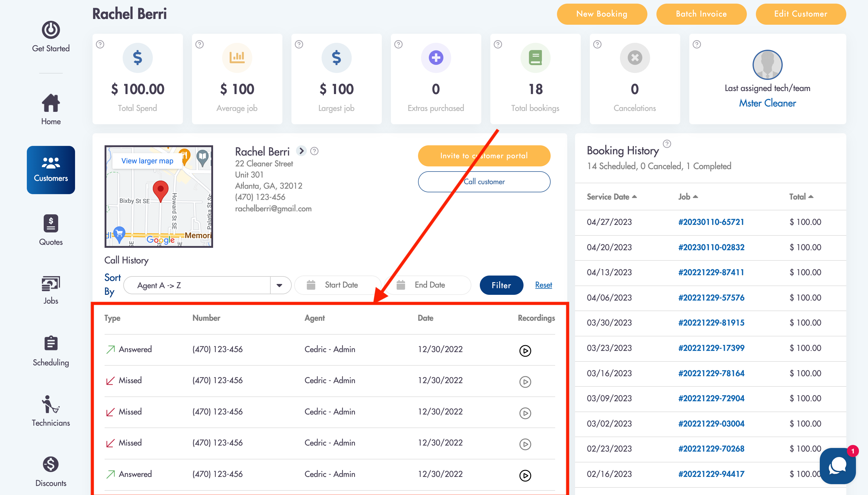
Task: Expand the Sort By Agent dropdown
Action: click(x=279, y=285)
